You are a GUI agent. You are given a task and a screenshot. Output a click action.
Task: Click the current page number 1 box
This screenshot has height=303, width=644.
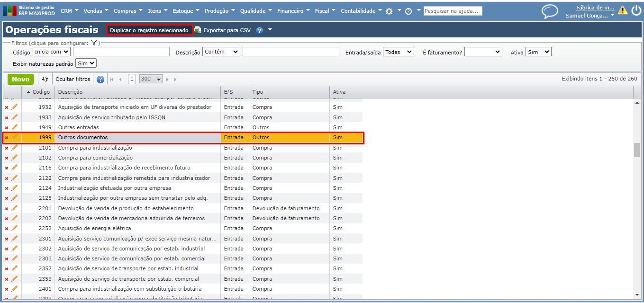[x=132, y=79]
